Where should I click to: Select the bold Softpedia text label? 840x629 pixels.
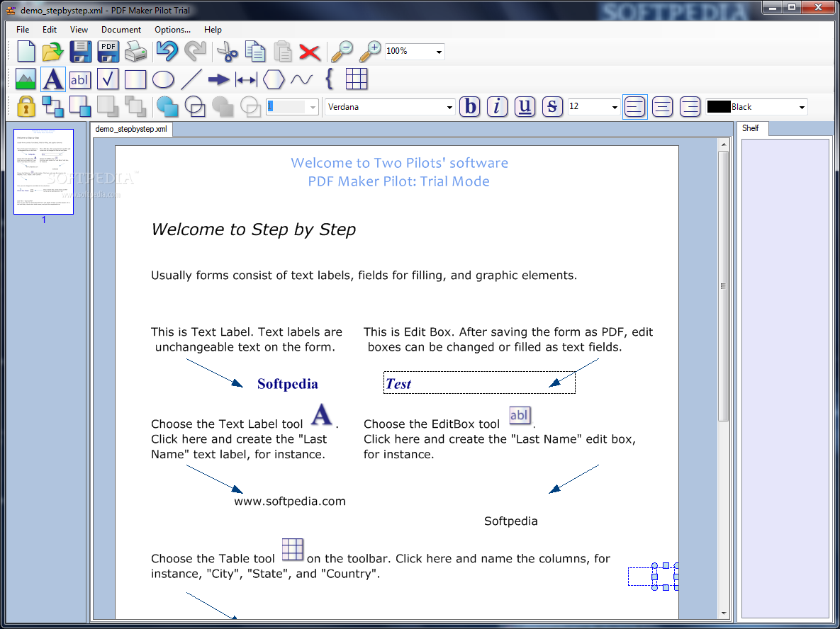point(288,384)
